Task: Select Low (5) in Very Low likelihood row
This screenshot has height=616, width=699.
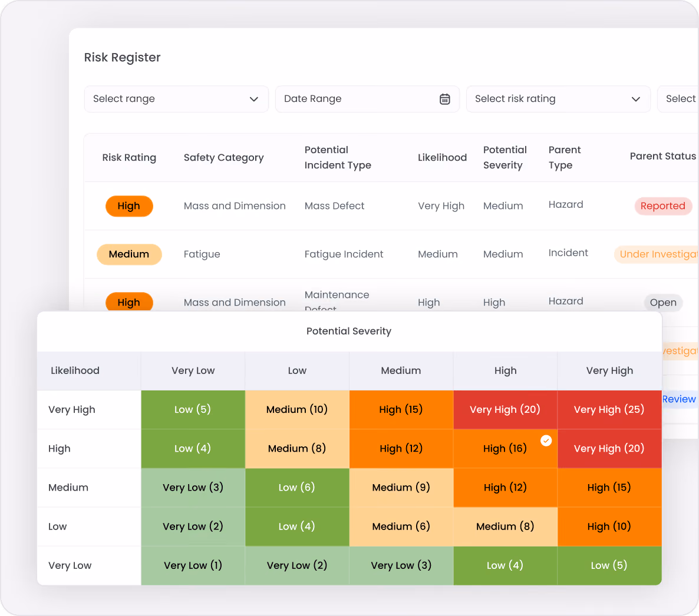Action: 609,566
